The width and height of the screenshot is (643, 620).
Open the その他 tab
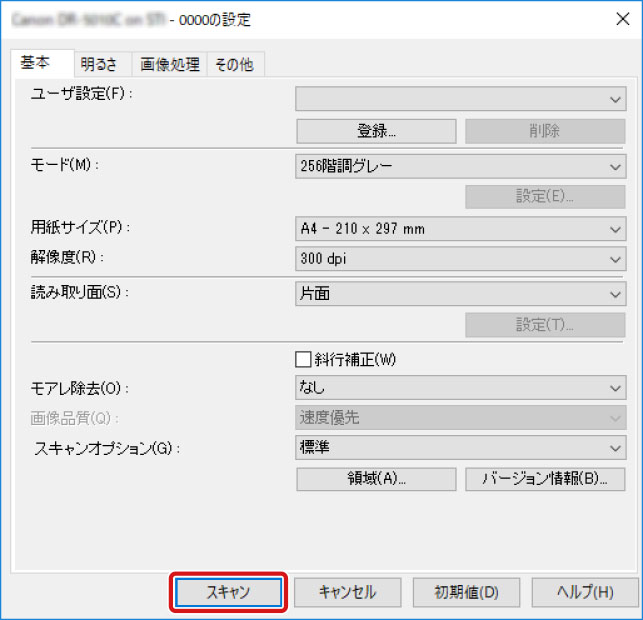pos(233,64)
